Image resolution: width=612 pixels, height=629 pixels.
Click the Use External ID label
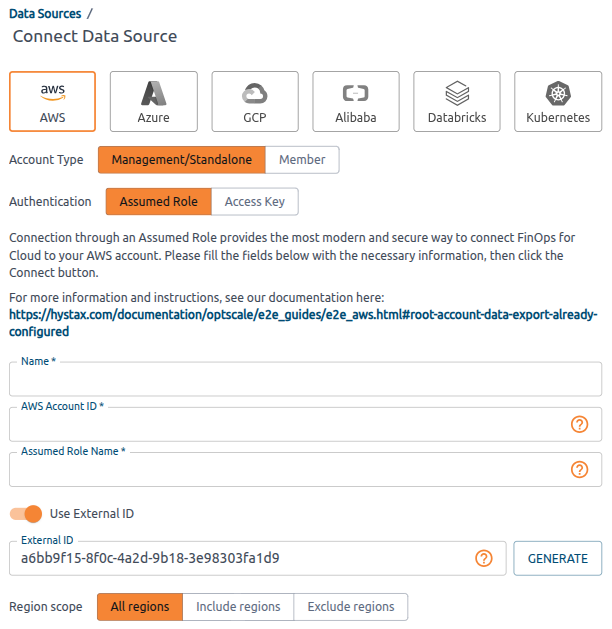point(92,514)
